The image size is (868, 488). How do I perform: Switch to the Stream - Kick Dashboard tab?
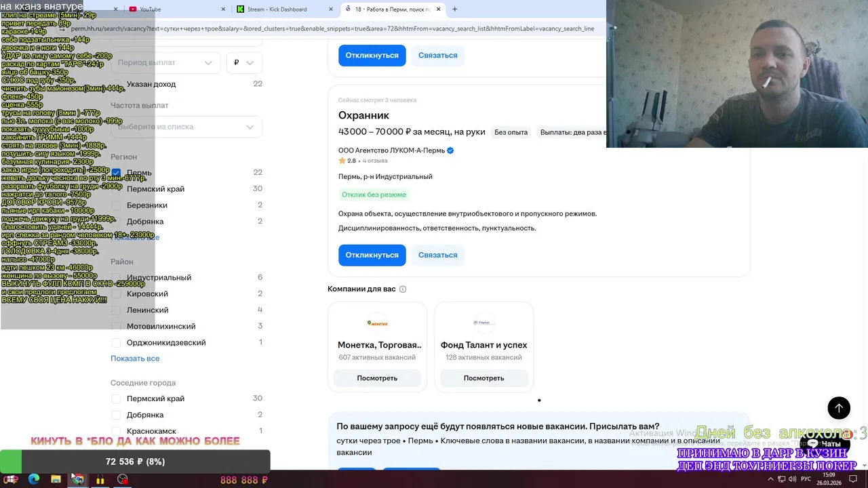(283, 9)
